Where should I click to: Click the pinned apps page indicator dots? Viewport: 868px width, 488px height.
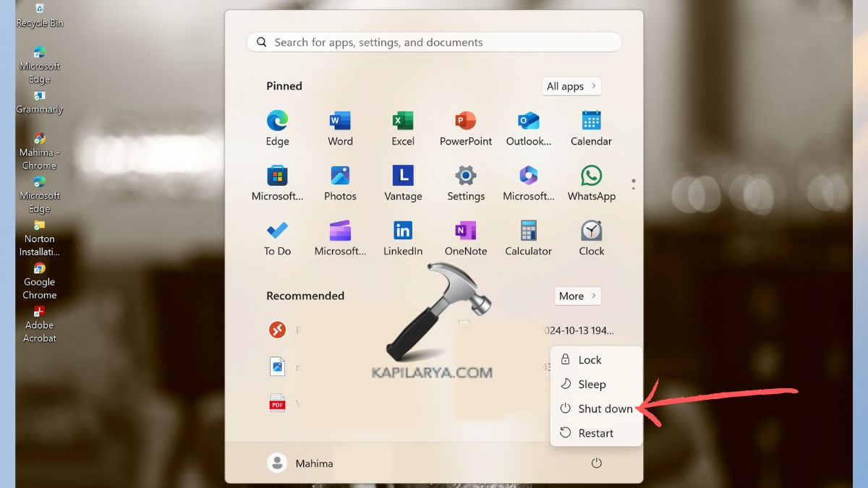[634, 184]
